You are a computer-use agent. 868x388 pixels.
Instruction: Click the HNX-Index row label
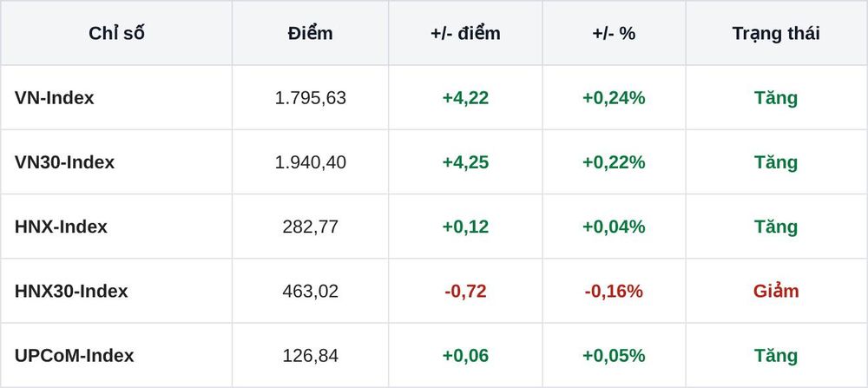[61, 227]
